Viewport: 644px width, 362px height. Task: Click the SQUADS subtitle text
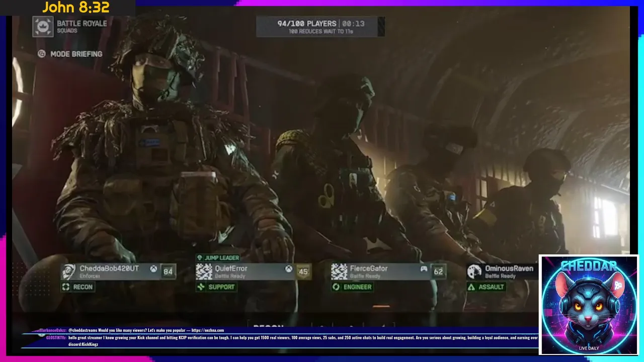tap(67, 31)
